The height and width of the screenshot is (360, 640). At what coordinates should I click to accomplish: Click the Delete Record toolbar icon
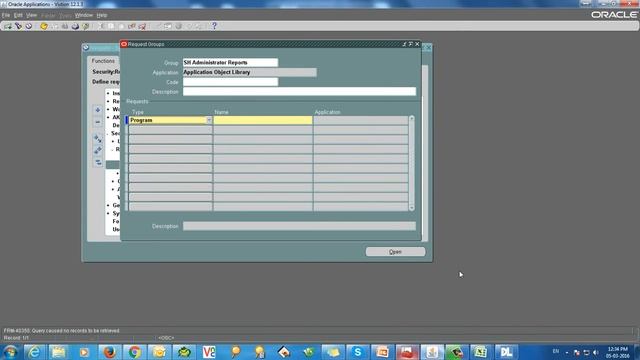(x=142, y=26)
